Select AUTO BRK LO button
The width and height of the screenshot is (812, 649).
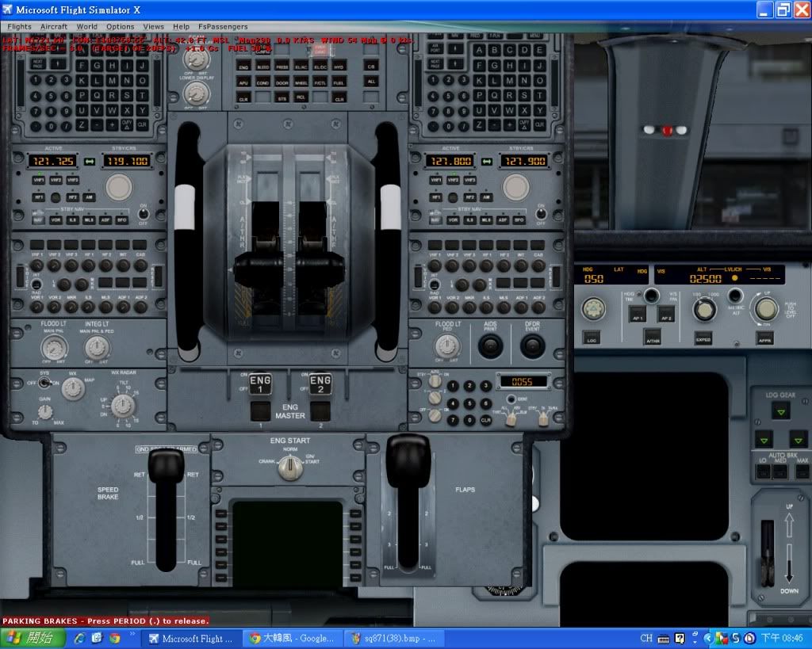763,471
